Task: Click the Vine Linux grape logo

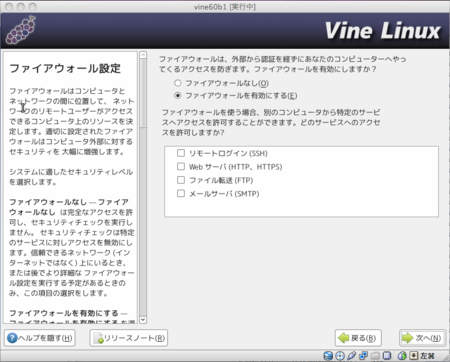Action: [21, 30]
